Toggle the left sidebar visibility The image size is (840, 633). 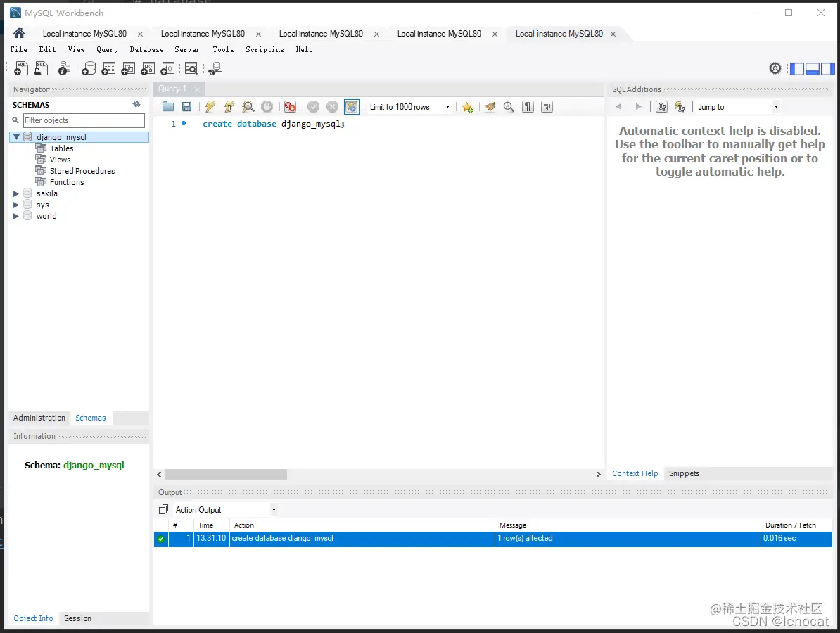(x=797, y=68)
